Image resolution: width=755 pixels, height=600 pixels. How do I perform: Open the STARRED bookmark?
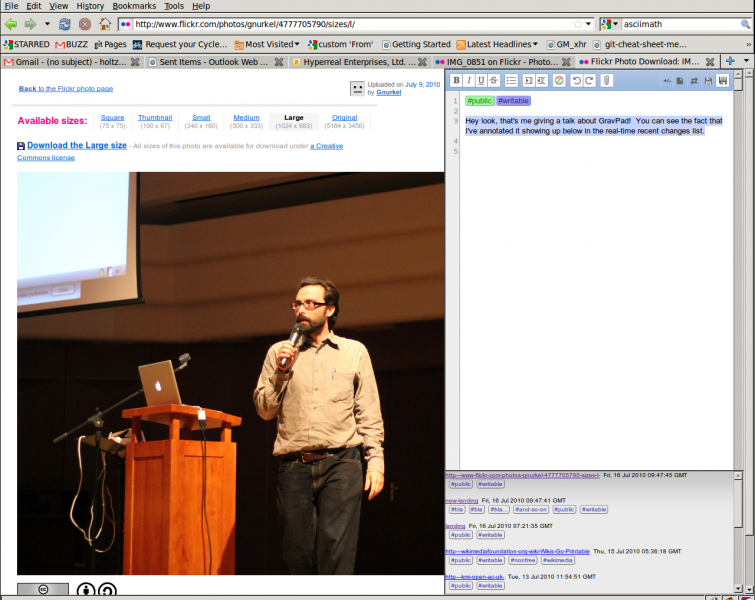(26, 44)
